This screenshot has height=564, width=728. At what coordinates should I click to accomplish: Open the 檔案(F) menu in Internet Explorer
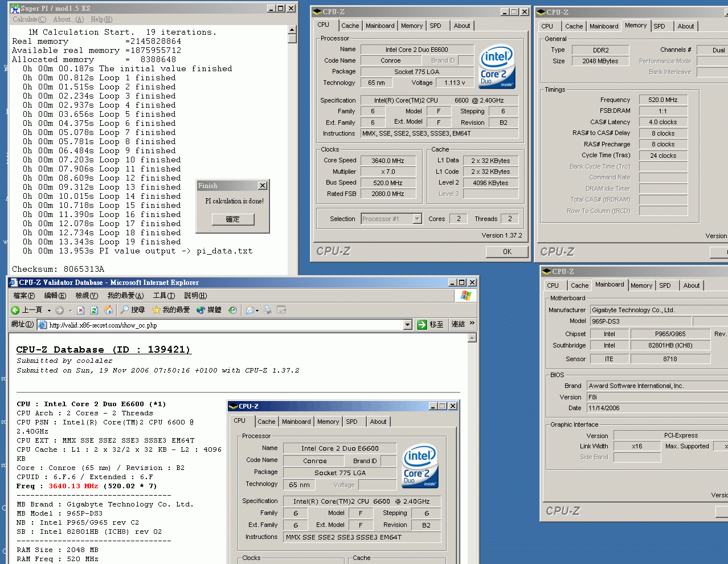pos(24,296)
